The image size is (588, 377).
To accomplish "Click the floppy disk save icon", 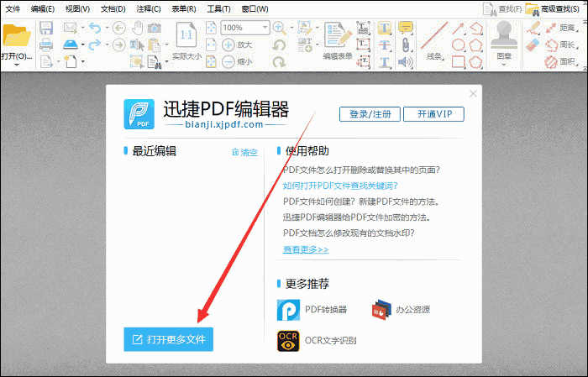I will tap(46, 28).
